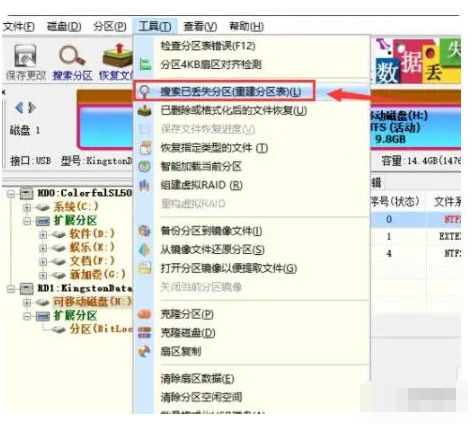
Task: Click icon beside 克隆磁盘
Action: (144, 333)
